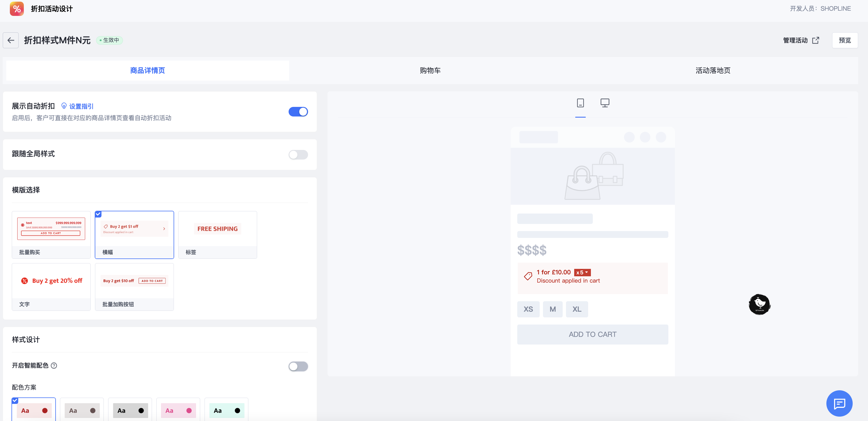Screen dimensions: 868x421
Task: Click the 预览 button
Action: (844, 41)
